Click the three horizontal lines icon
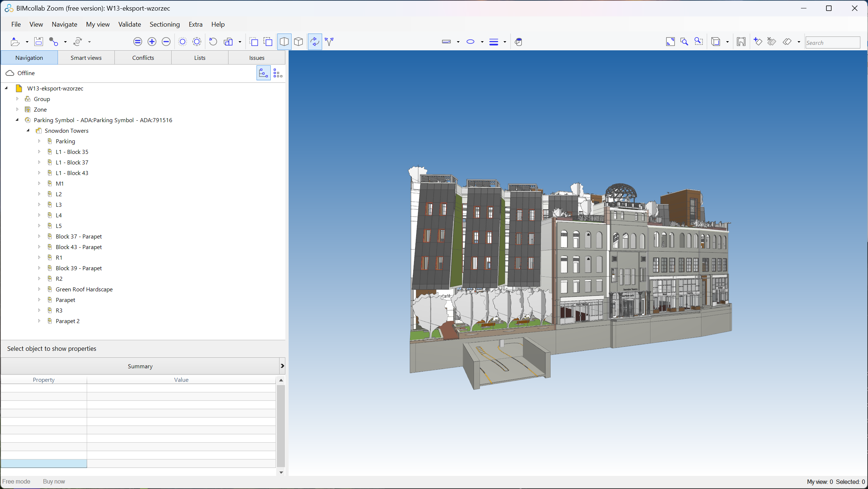 pos(494,42)
